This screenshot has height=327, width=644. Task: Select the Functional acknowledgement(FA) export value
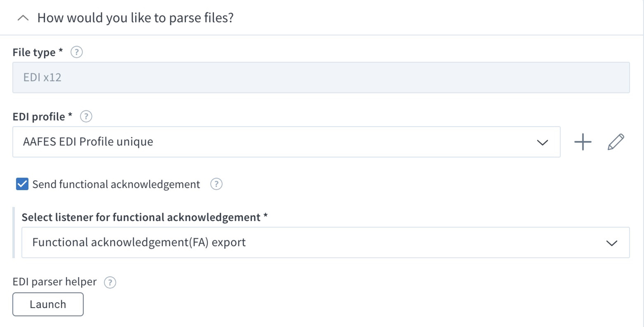[139, 242]
